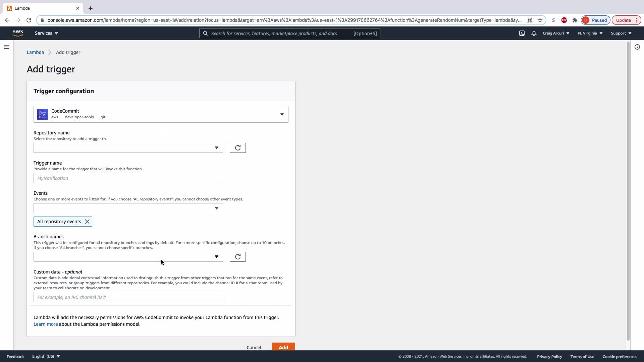Remove the All repository events tag

[x=87, y=222]
